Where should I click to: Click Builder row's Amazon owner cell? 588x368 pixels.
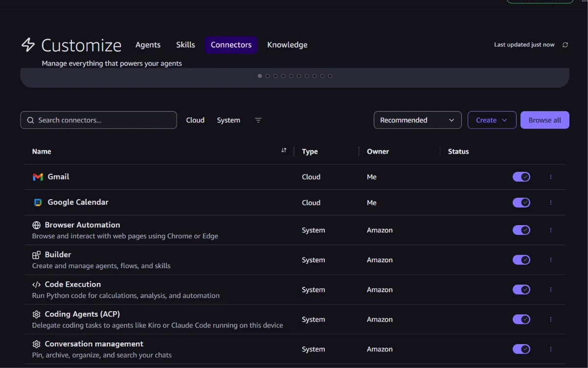pyautogui.click(x=380, y=260)
